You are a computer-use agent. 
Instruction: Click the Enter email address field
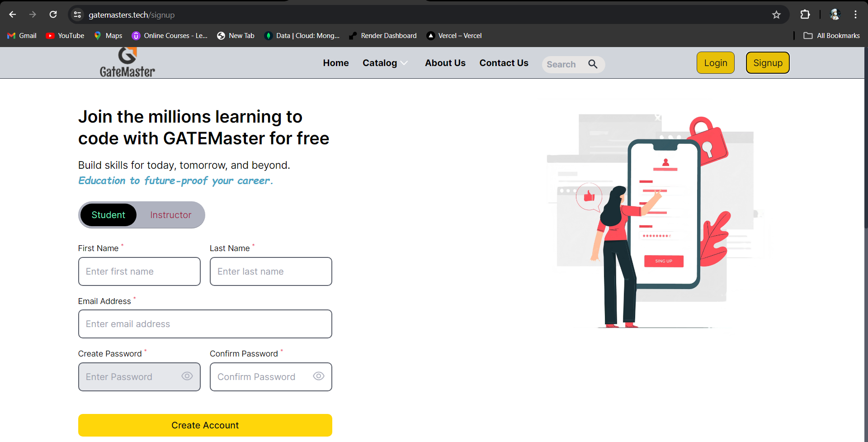point(205,324)
